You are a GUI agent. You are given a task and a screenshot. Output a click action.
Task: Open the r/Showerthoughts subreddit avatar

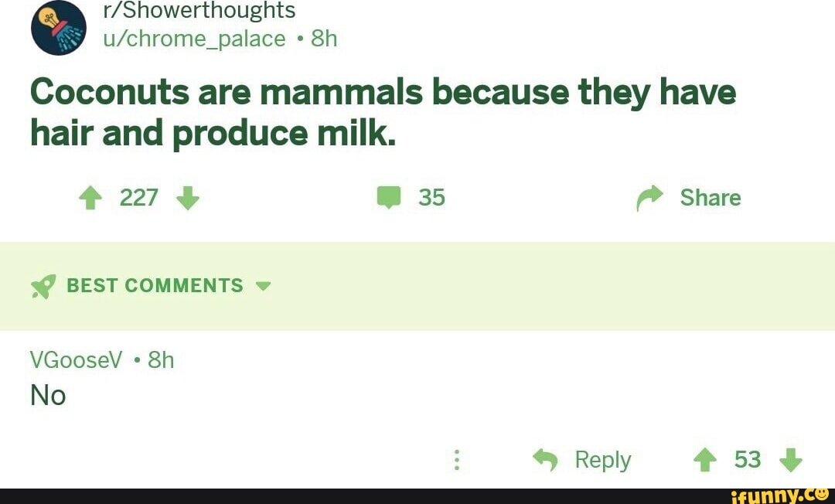[x=58, y=27]
